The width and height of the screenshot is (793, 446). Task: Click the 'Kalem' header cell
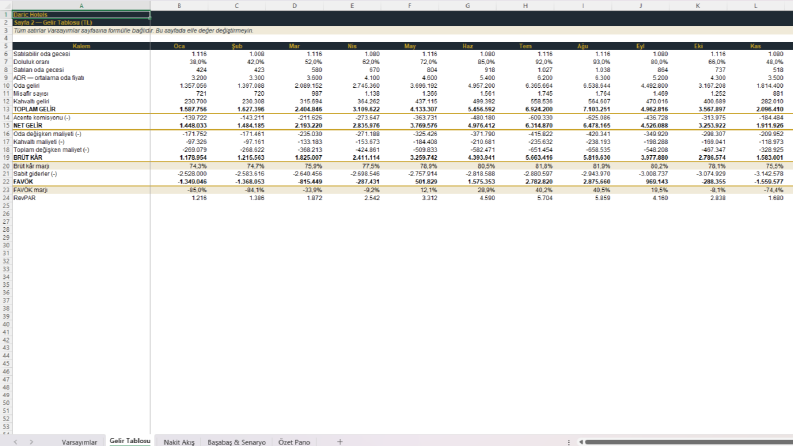click(81, 46)
